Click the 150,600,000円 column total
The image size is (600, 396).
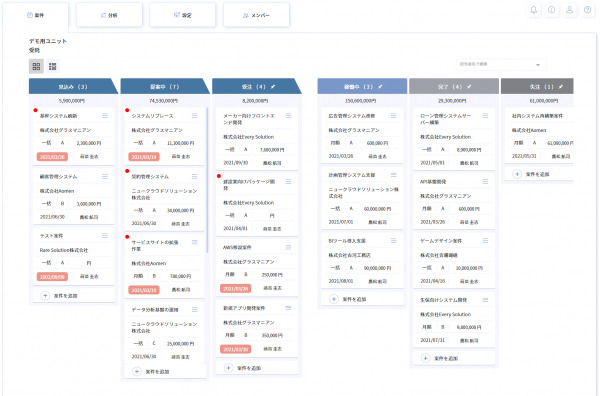click(360, 101)
